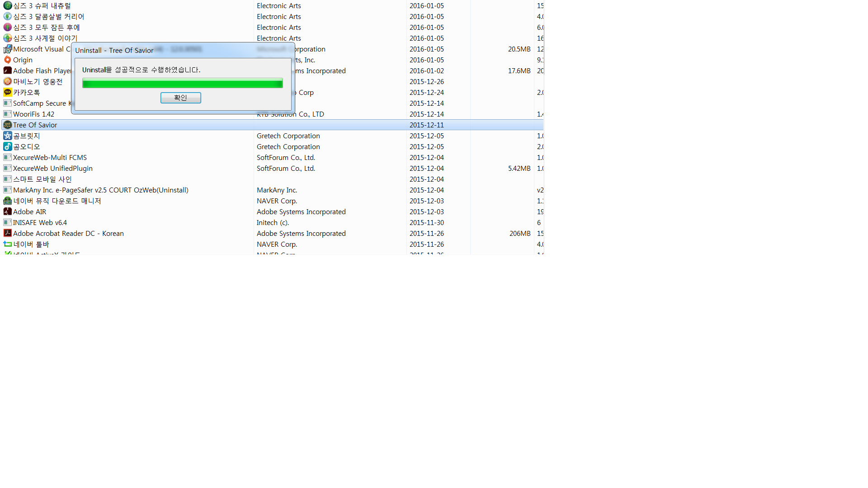
Task: Click the 카카오톡 icon
Action: [x=7, y=93]
